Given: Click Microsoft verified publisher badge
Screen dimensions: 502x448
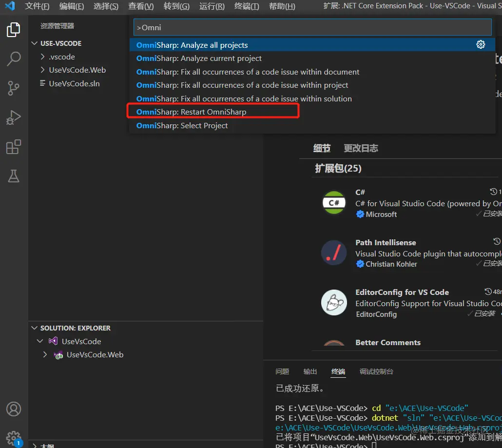Looking at the screenshot, I should click(x=360, y=214).
